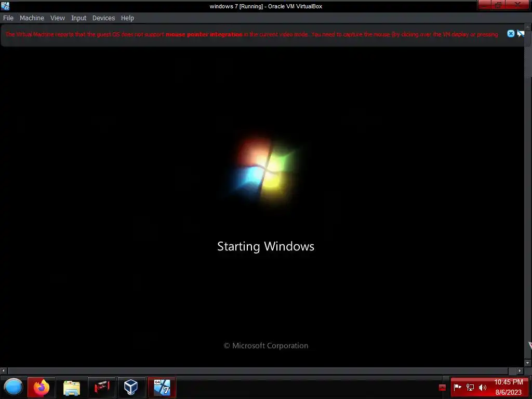Click the horizontal scrollbar thumb
Viewport: 532px width, 399px height.
point(258,371)
